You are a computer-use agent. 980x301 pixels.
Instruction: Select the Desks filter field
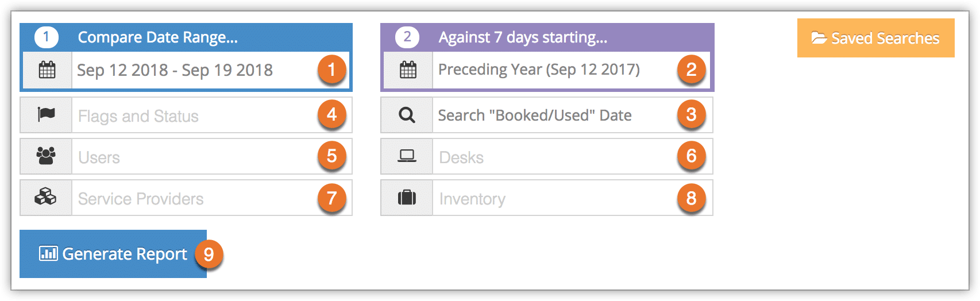point(572,156)
